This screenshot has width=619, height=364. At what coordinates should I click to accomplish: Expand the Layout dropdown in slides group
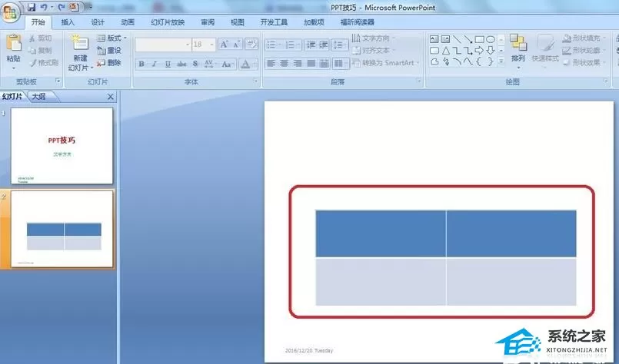(x=112, y=38)
